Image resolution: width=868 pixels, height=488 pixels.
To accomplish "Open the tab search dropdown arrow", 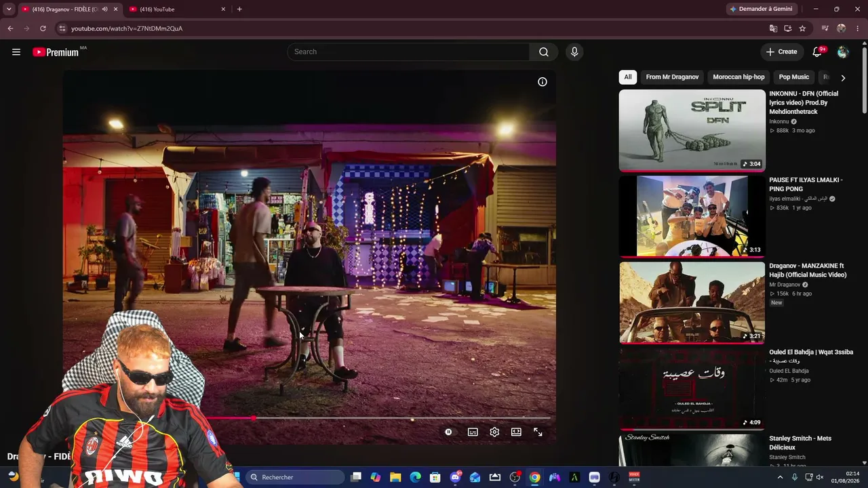I will pos(9,9).
